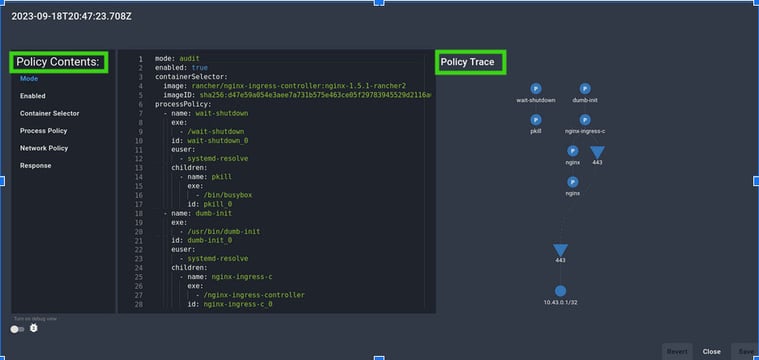The height and width of the screenshot is (360, 759).
Task: Click the 'euser:' line numbered 11
Action: [183, 150]
